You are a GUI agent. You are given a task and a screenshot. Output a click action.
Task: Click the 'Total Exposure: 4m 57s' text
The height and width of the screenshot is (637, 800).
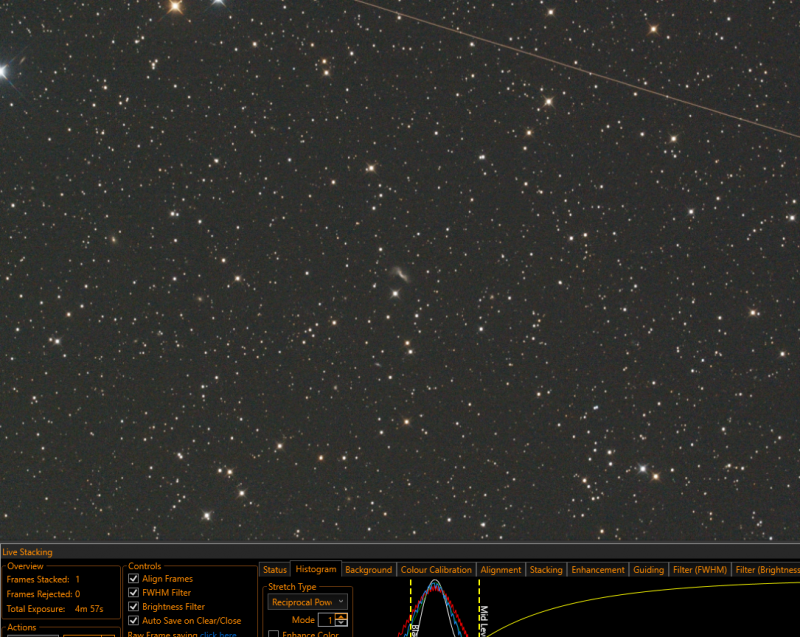(55, 609)
